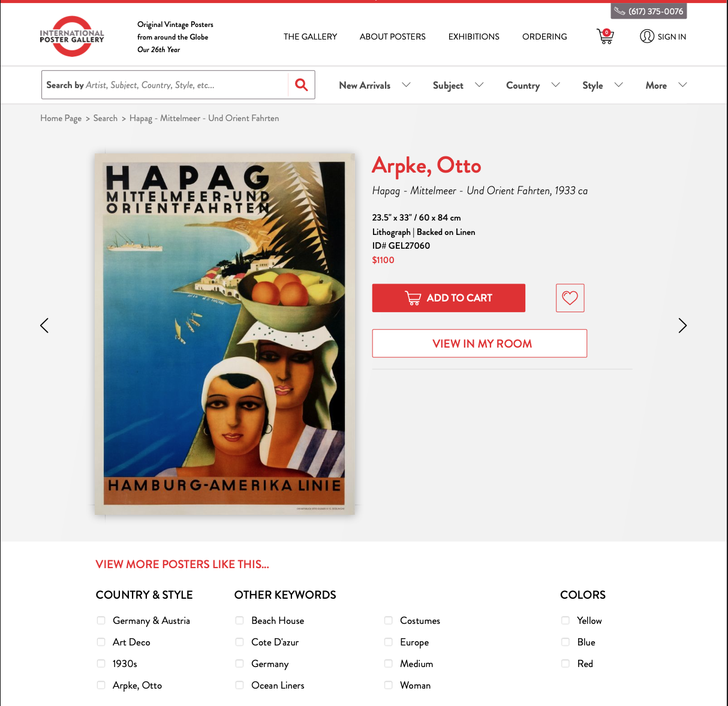Open the shopping cart icon

coord(605,37)
